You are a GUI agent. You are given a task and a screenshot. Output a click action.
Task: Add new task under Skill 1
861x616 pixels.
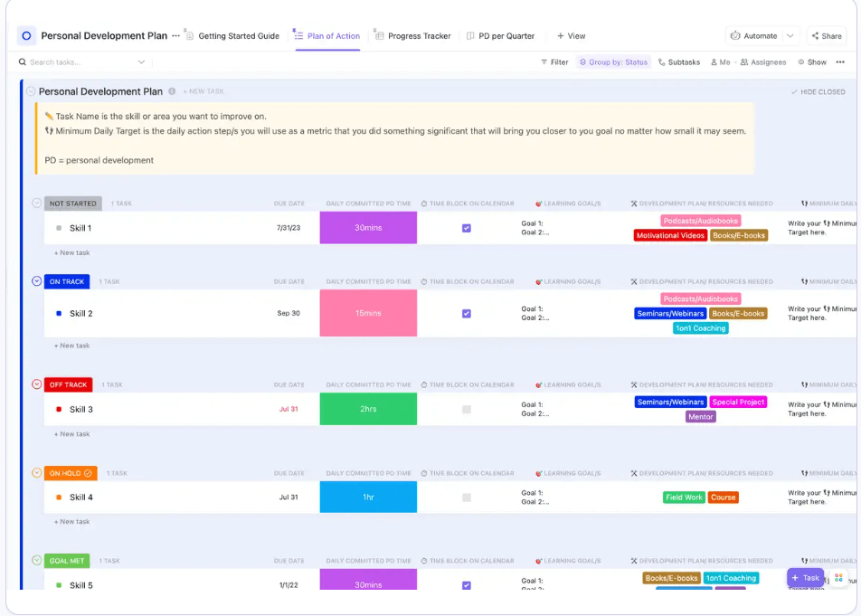[72, 252]
